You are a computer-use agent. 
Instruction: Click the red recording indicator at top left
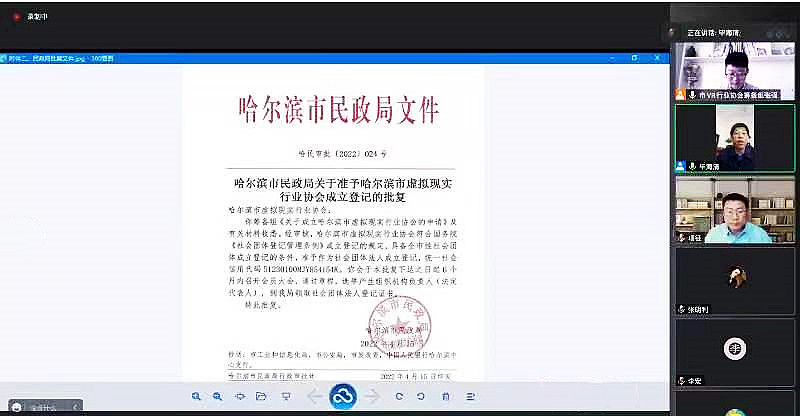pyautogui.click(x=14, y=16)
